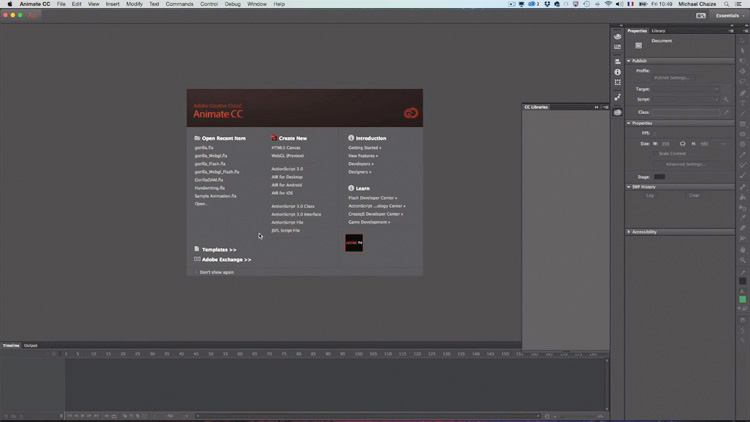
Task: Open the Window menu
Action: (257, 4)
